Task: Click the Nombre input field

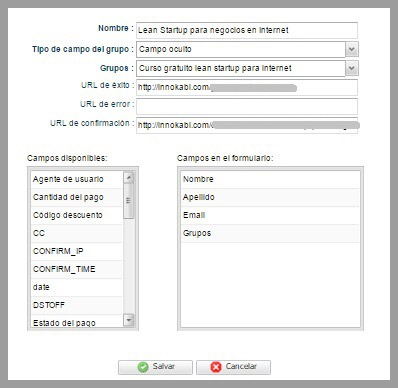Action: pyautogui.click(x=247, y=30)
